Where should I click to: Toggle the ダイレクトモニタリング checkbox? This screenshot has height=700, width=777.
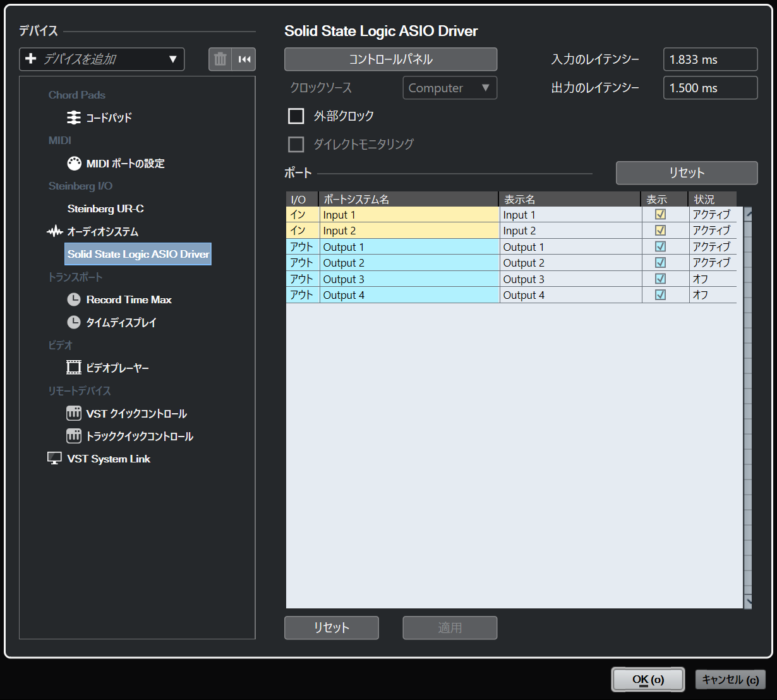[x=296, y=145]
